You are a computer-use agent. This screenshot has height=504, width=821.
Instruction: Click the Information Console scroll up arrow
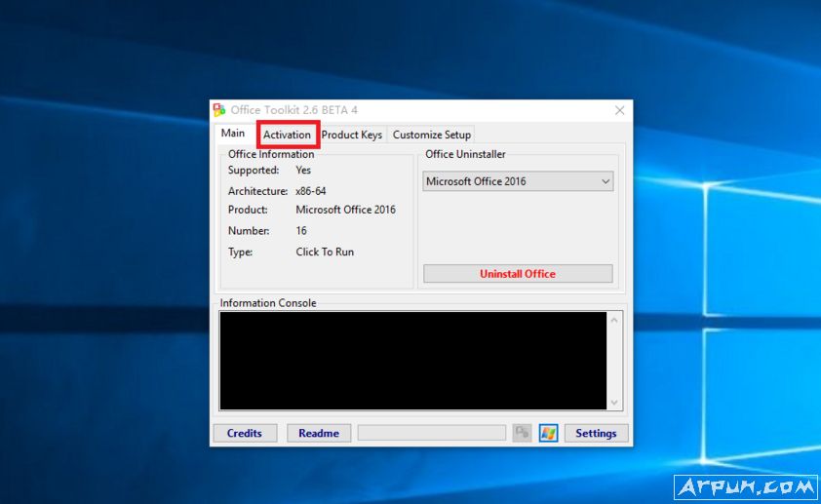click(x=614, y=320)
